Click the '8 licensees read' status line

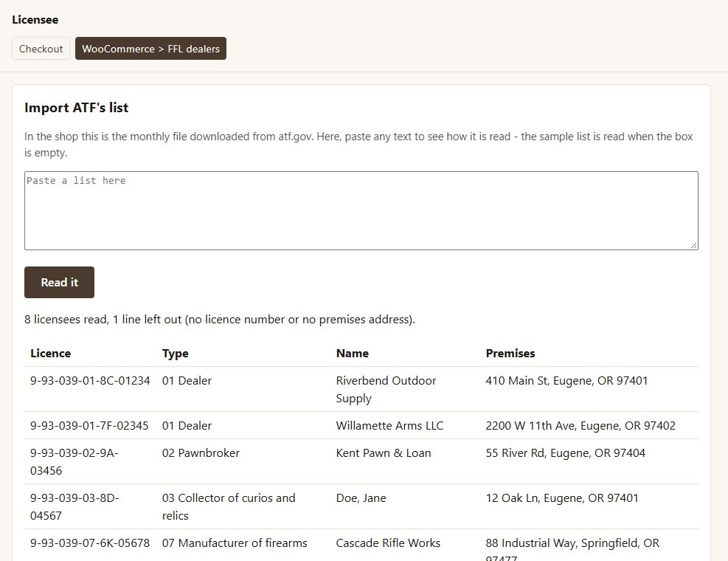tap(220, 320)
